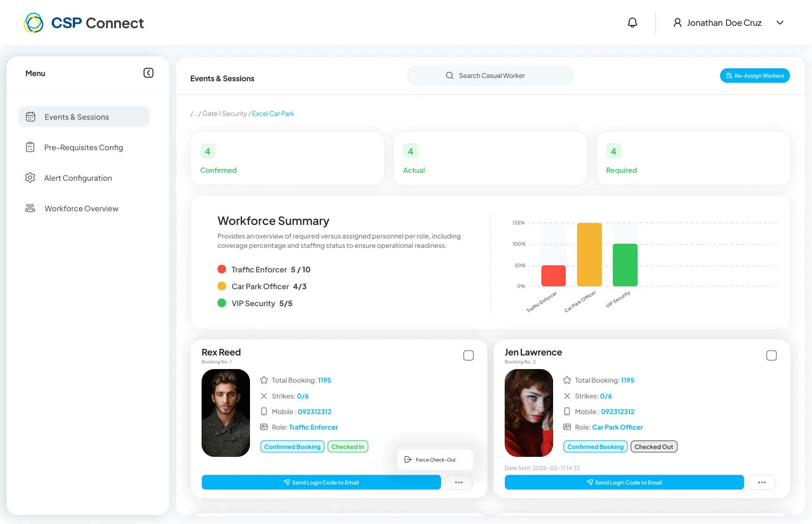Send login code to Rex Reed's email
The image size is (812, 524).
pyautogui.click(x=321, y=482)
